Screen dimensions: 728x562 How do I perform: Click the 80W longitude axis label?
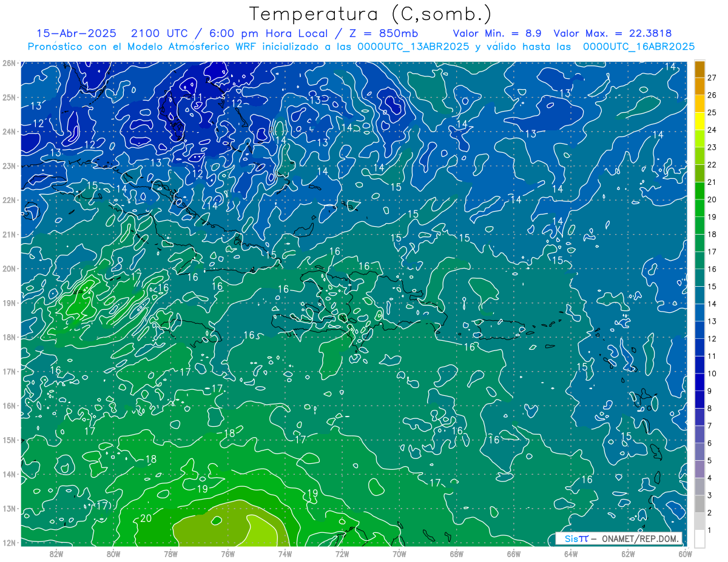(x=113, y=554)
